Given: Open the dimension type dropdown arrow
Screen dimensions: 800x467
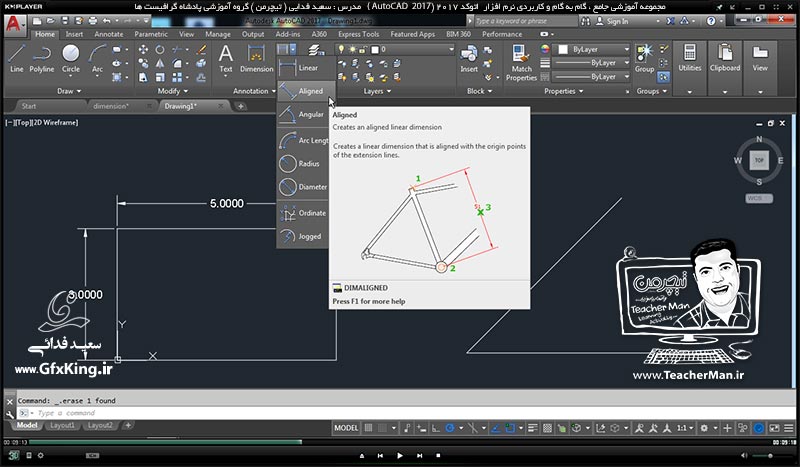Looking at the screenshot, I should tap(293, 50).
